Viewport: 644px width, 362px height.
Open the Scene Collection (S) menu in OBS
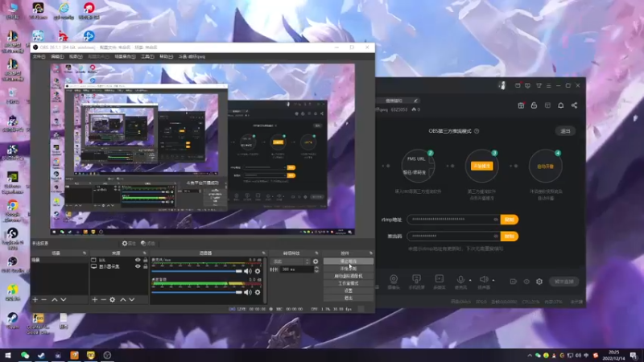point(125,56)
